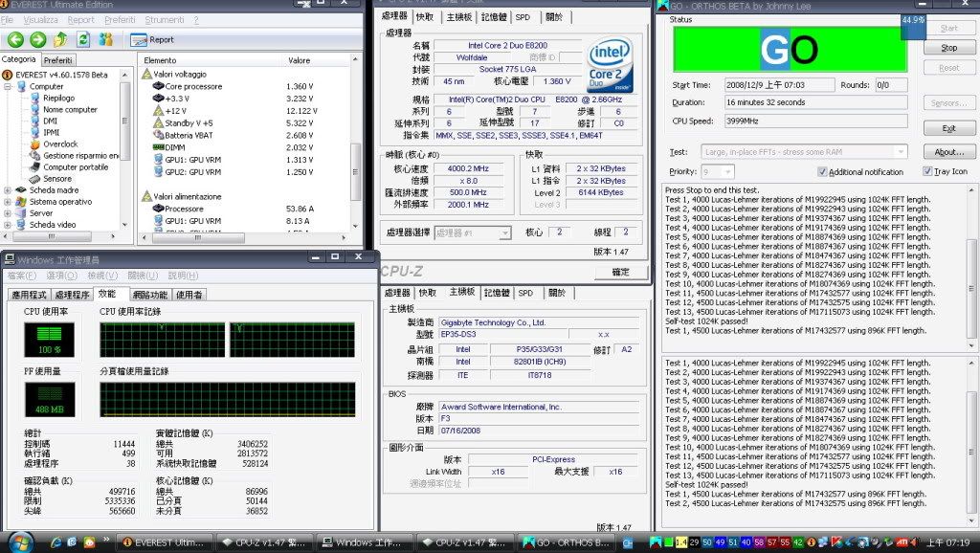Click the 確定 button in CPU-Z

[620, 273]
